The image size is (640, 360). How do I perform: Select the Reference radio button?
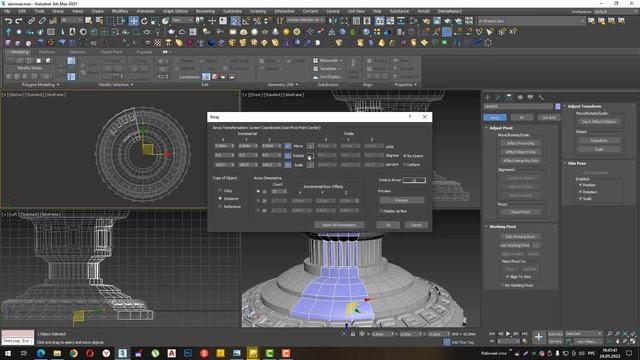[x=220, y=207]
